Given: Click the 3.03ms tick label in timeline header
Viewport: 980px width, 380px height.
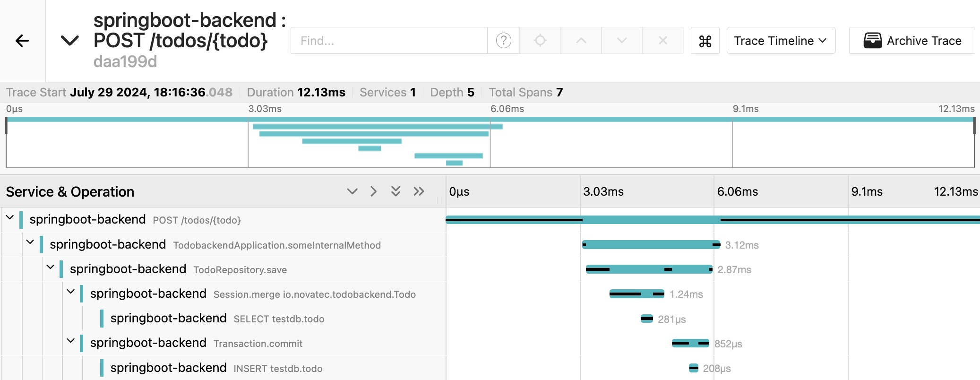Looking at the screenshot, I should point(603,191).
